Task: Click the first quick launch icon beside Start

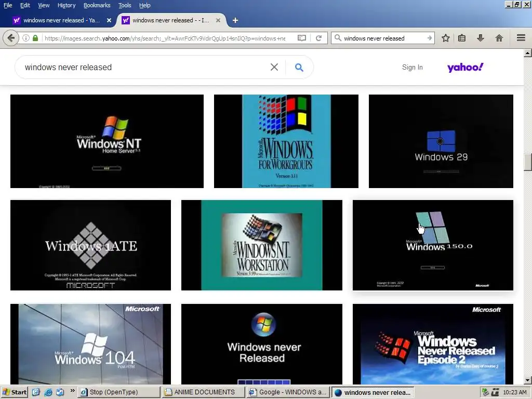Action: tap(36, 392)
